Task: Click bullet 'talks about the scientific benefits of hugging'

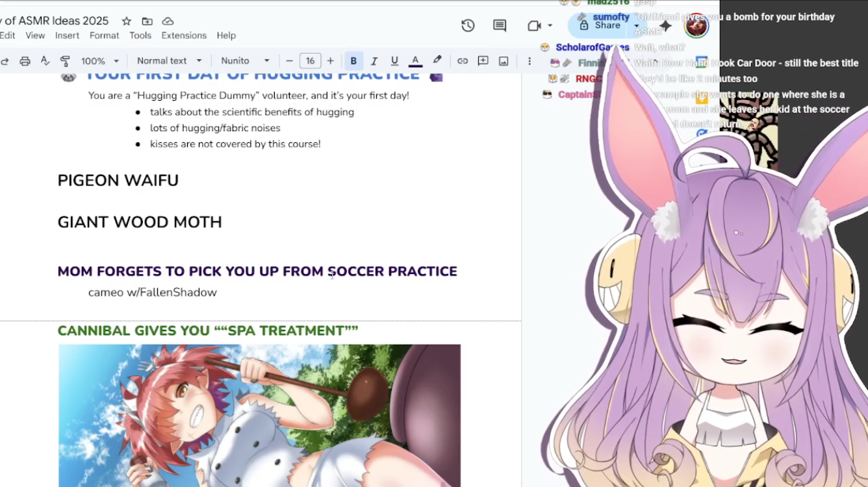Action: point(252,112)
